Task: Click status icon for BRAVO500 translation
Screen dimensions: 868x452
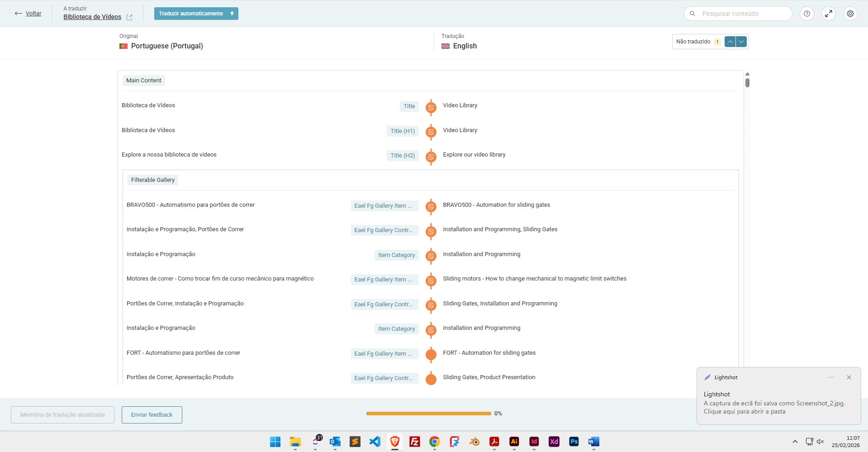Action: click(x=431, y=207)
